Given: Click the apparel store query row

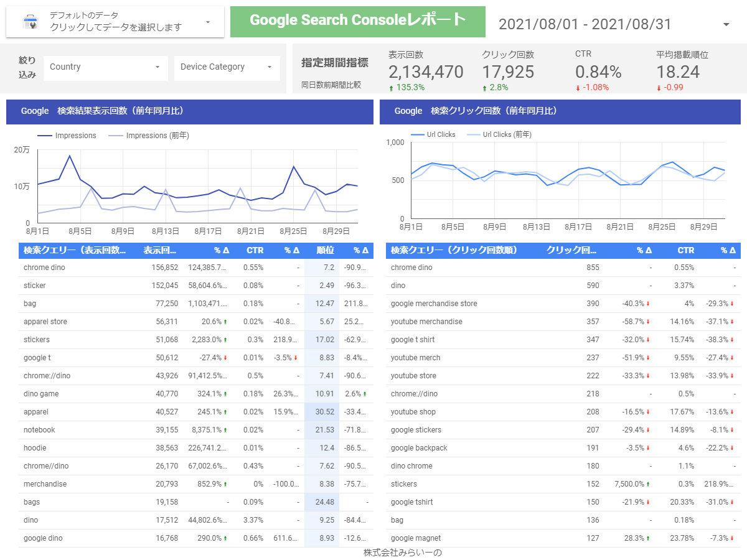Looking at the screenshot, I should pos(196,322).
